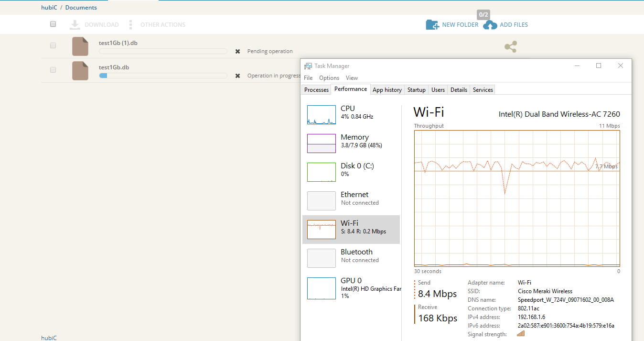Click the signal strength bars icon
Viewport: 644px width, 341px height.
coord(521,334)
